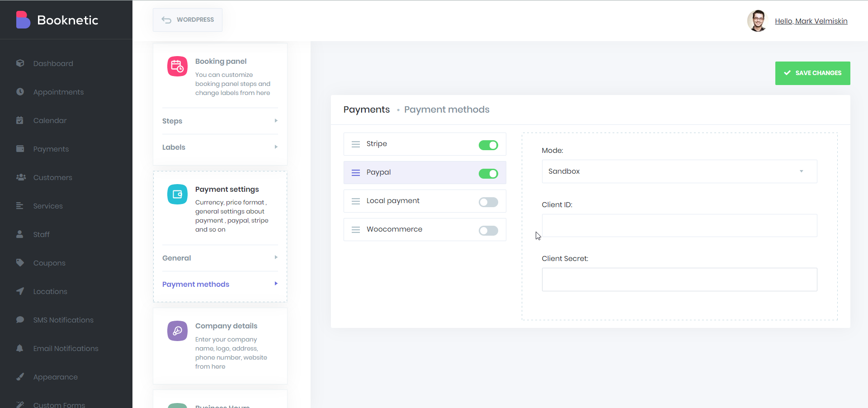
Task: Select the Stripe payment method row
Action: tap(425, 144)
